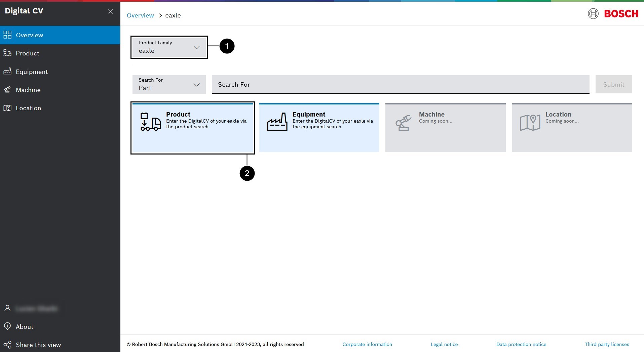Click the Submit button
This screenshot has width=644, height=352.
[614, 84]
